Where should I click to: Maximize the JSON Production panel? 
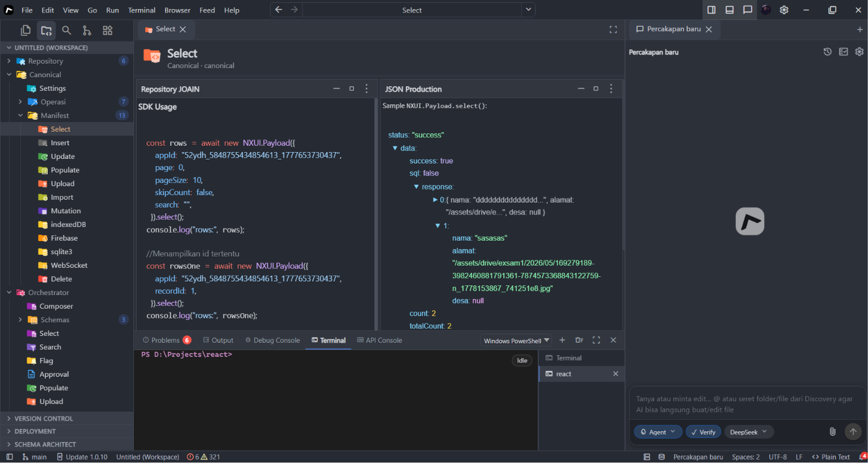coord(596,89)
